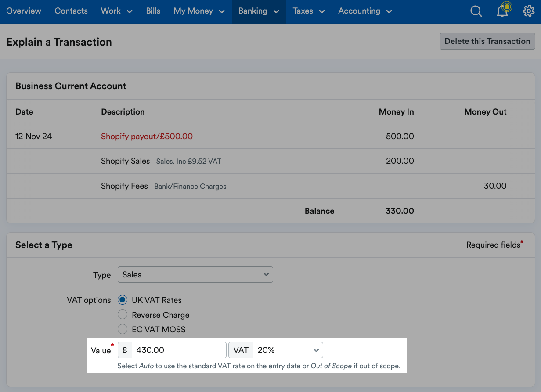The height and width of the screenshot is (392, 541).
Task: Select the Reverse Charge radio option
Action: 123,315
